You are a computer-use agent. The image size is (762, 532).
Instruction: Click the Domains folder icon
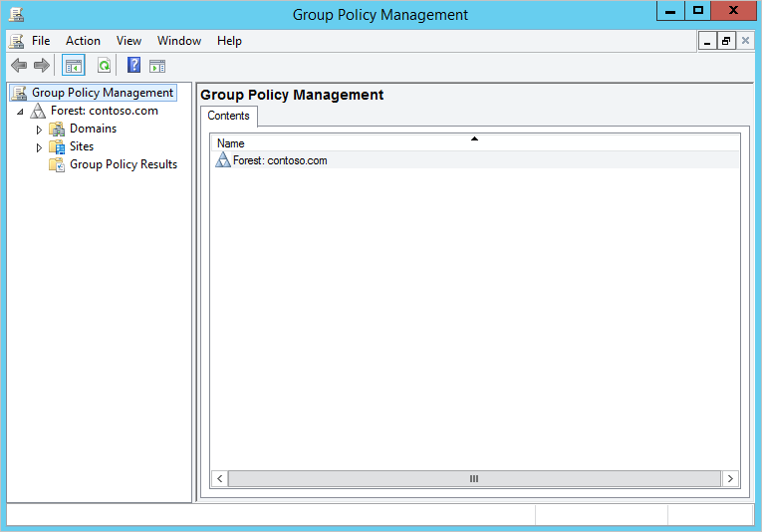tap(57, 129)
